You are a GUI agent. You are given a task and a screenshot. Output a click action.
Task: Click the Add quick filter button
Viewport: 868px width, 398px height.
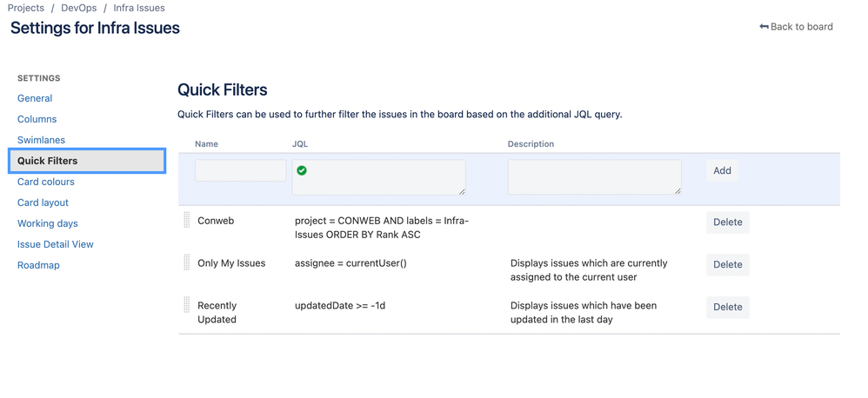(x=722, y=171)
